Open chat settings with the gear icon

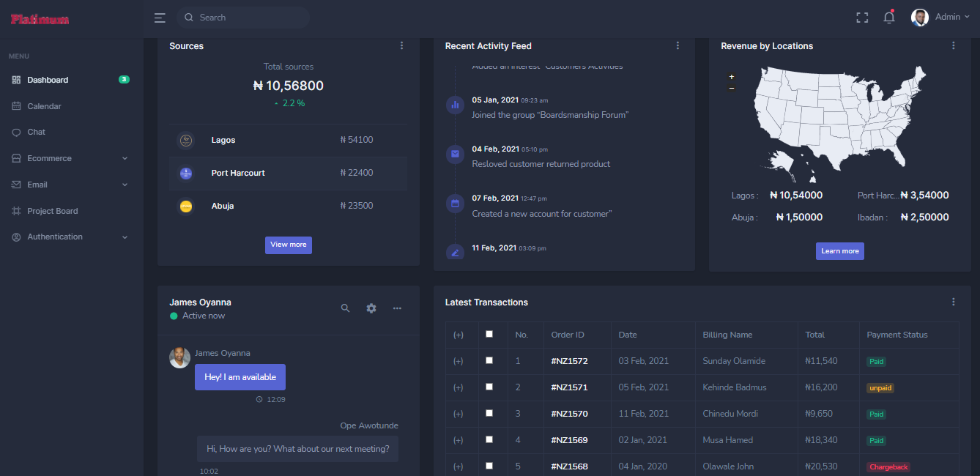[x=371, y=308]
